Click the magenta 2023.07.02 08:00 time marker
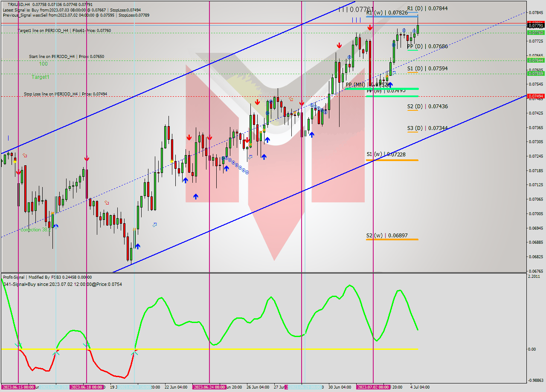The height and width of the screenshot is (392, 546). click(x=373, y=387)
